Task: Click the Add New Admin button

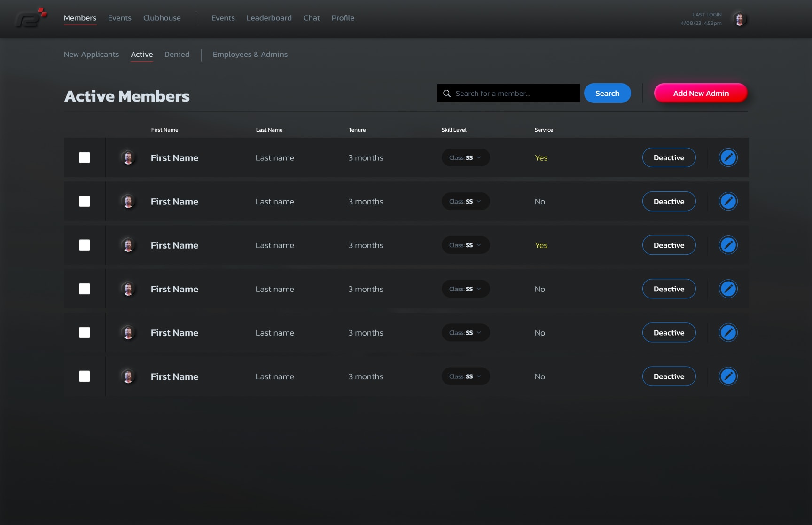Action: (701, 93)
